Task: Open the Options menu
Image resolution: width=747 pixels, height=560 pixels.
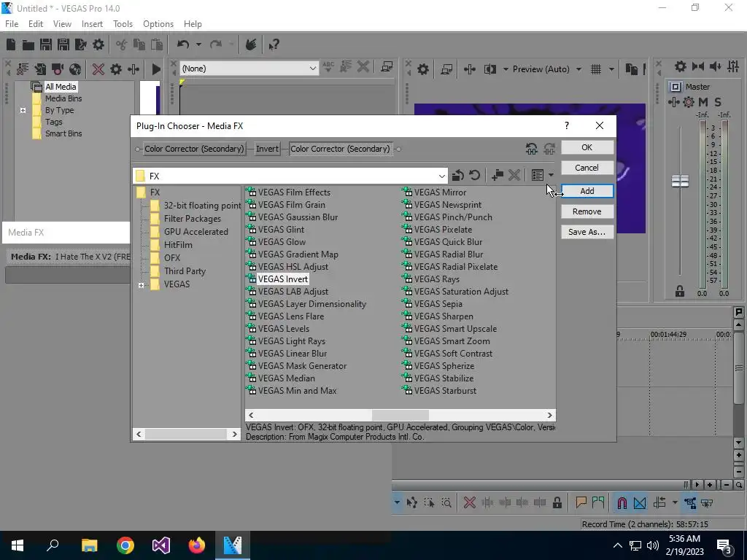Action: click(x=158, y=24)
